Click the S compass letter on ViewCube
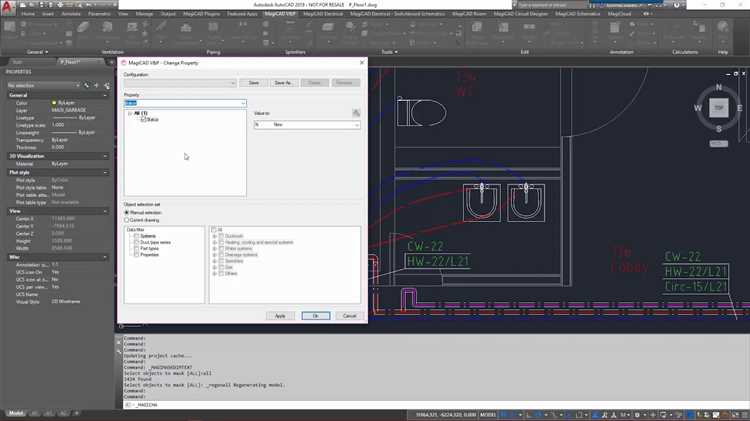750x421 pixels. [x=718, y=129]
